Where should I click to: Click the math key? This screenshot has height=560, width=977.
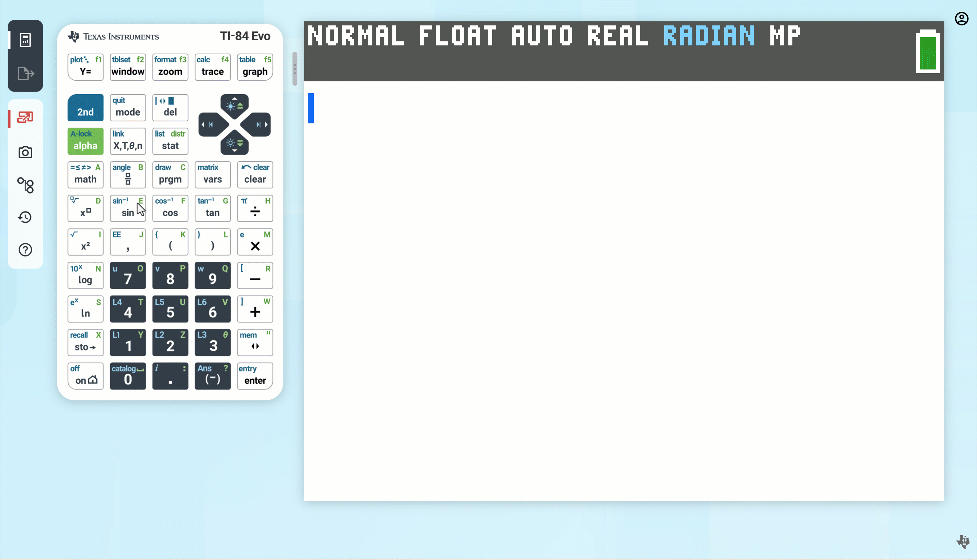[x=85, y=175]
